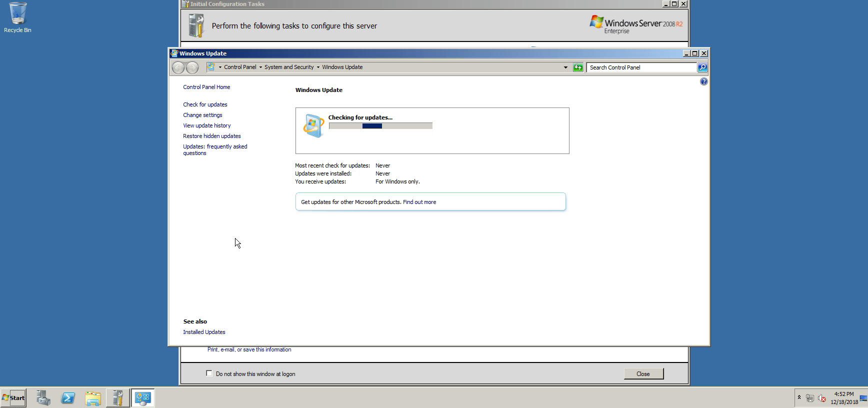Click the 'See also' heading

pos(195,321)
